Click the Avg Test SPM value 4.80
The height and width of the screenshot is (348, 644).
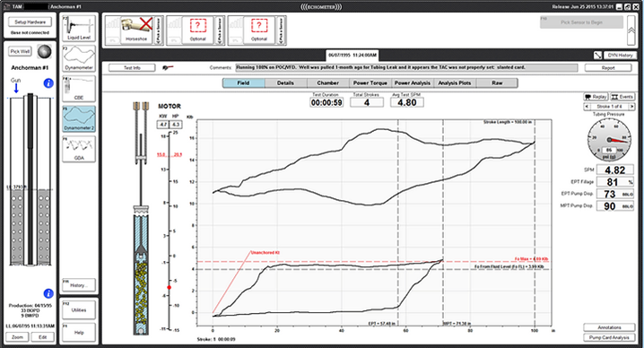[x=407, y=102]
